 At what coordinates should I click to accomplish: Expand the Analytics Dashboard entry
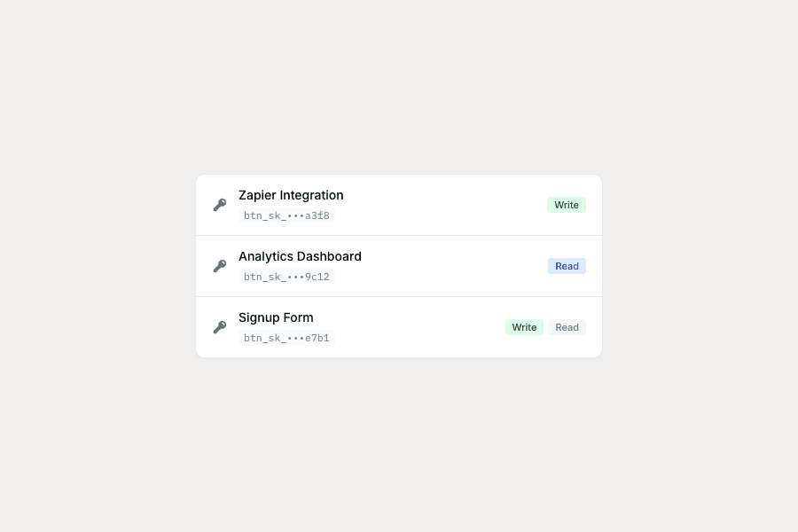click(399, 265)
